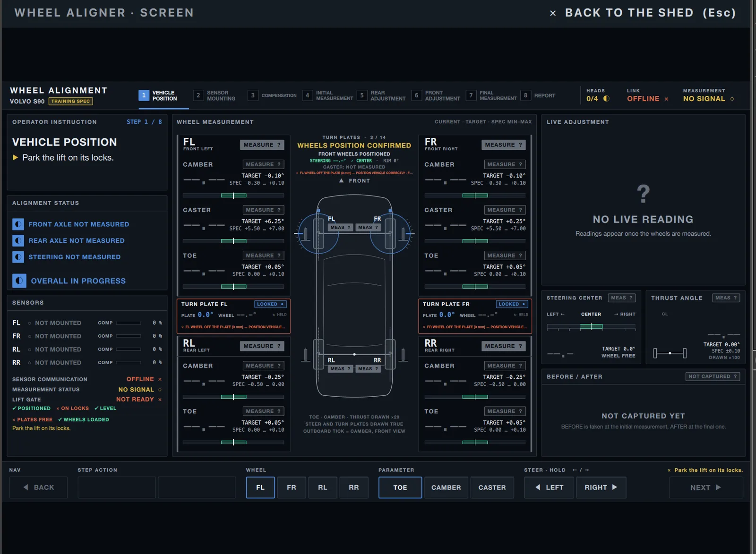Select the TOE parameter
The height and width of the screenshot is (554, 756).
(400, 487)
